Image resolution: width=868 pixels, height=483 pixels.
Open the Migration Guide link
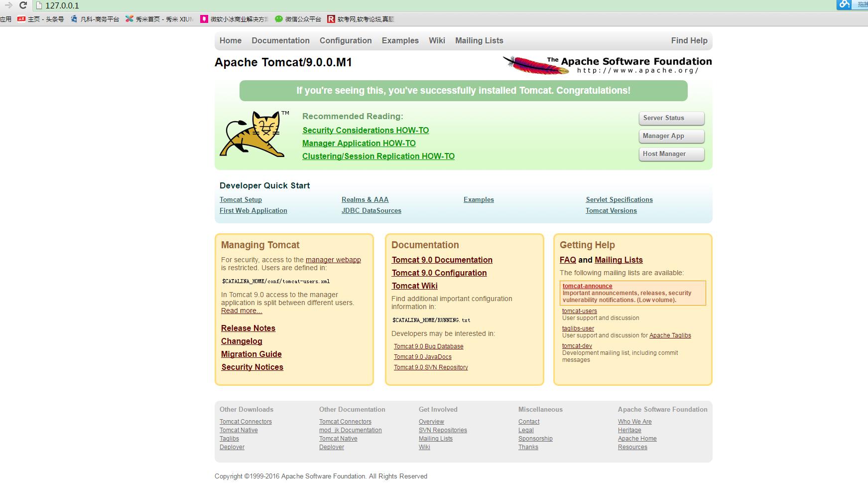251,354
